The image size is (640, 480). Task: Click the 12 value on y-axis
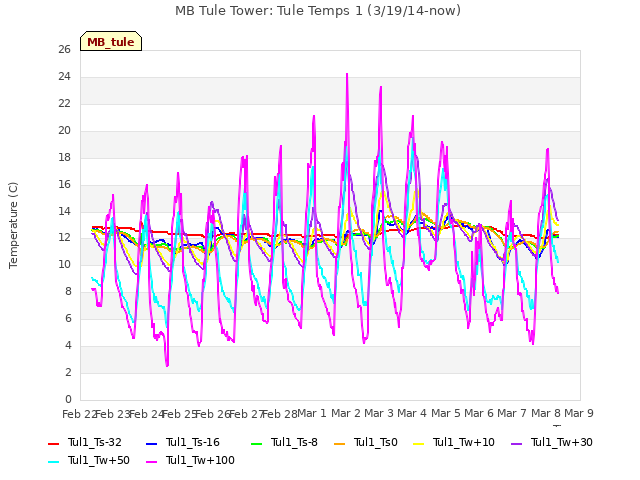64,238
